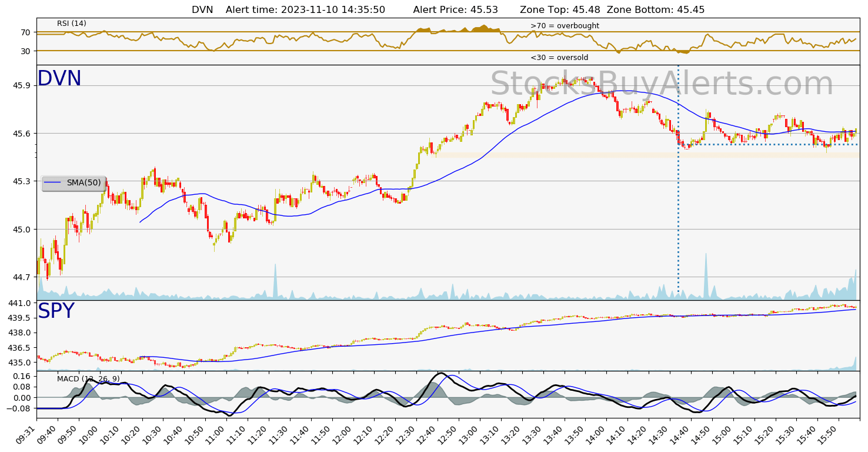Click the 44.7 price axis label

(22, 277)
